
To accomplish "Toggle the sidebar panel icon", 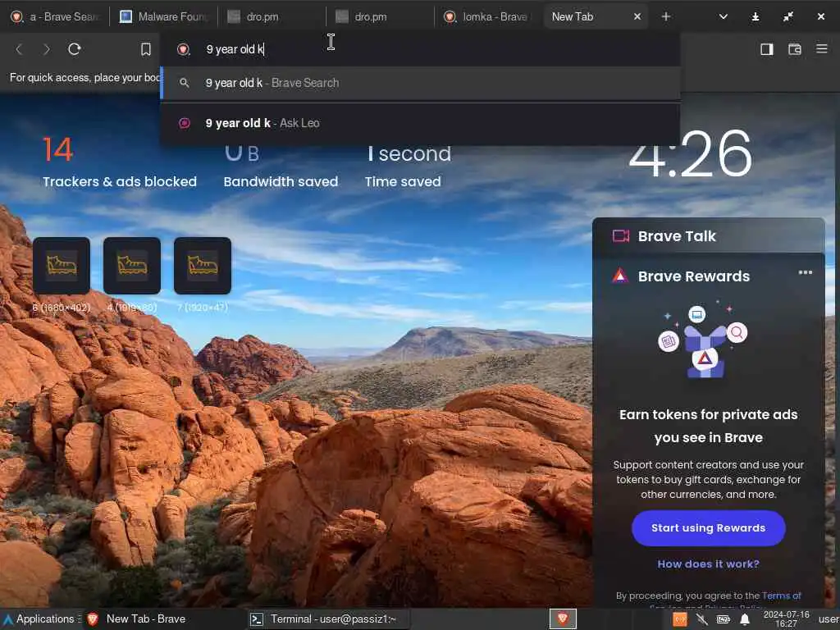I will (x=767, y=49).
